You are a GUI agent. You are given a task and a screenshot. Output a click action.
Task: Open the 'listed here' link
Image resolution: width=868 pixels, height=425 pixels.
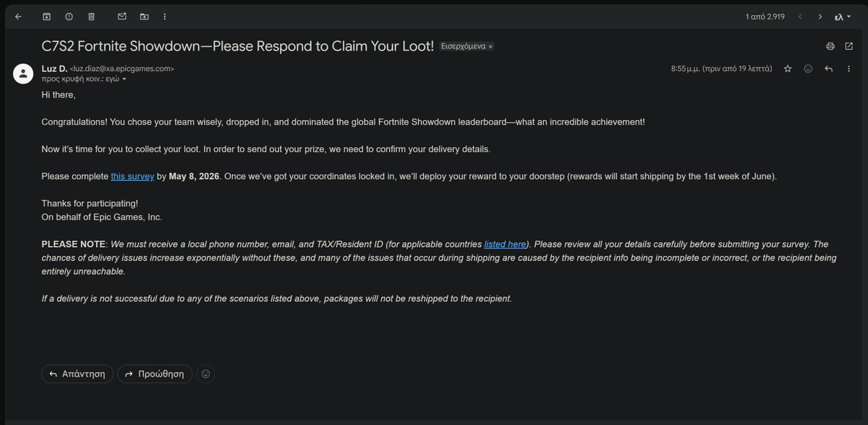[x=505, y=244]
